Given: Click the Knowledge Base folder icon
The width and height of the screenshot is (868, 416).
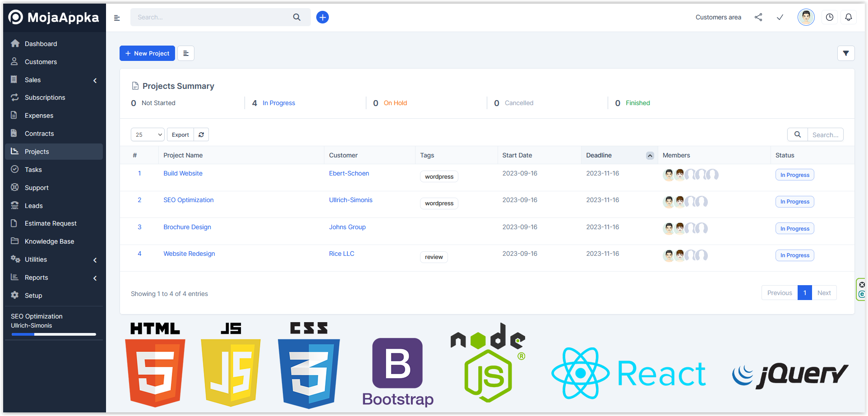Looking at the screenshot, I should click(15, 241).
